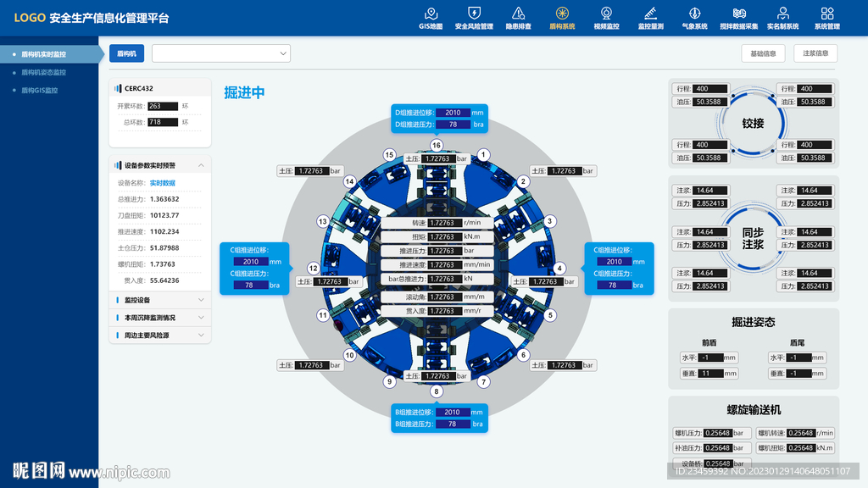This screenshot has height=488, width=868.
Task: Click cutter position marker 5
Action: click(x=549, y=315)
